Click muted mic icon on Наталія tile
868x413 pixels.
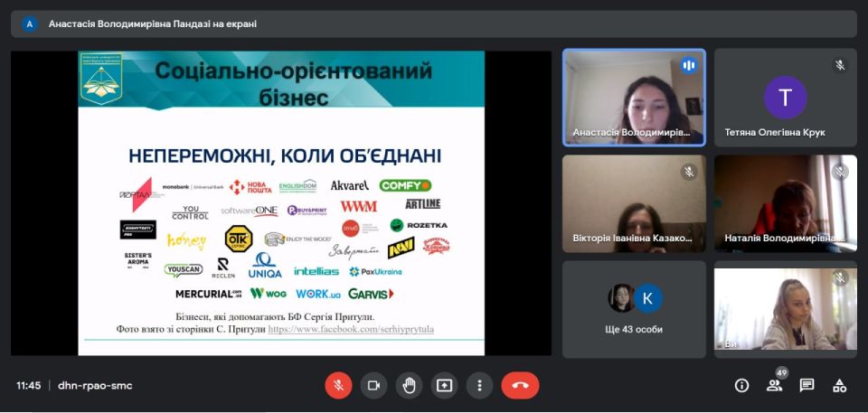click(x=840, y=172)
